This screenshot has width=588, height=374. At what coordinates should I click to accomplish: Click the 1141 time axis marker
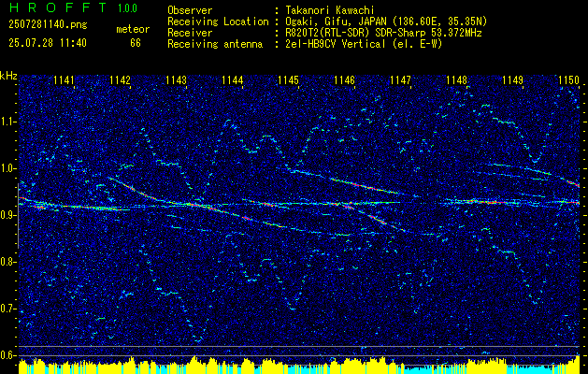pos(64,80)
